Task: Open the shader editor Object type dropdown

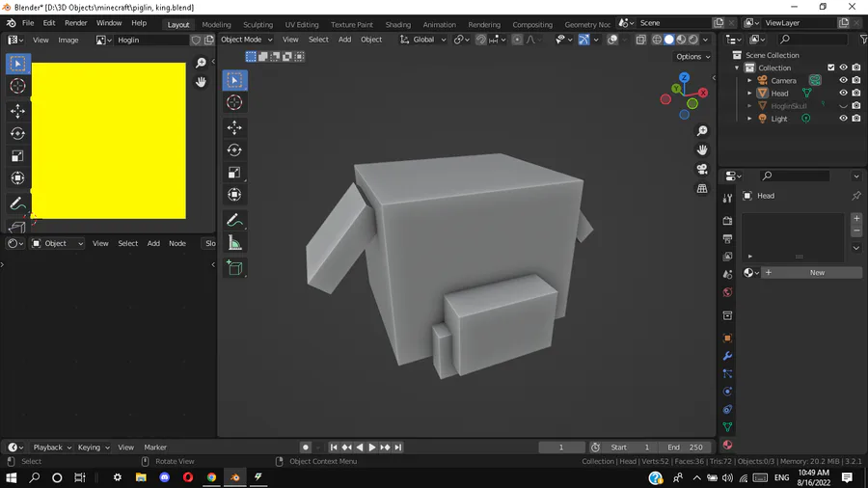Action: [x=58, y=243]
